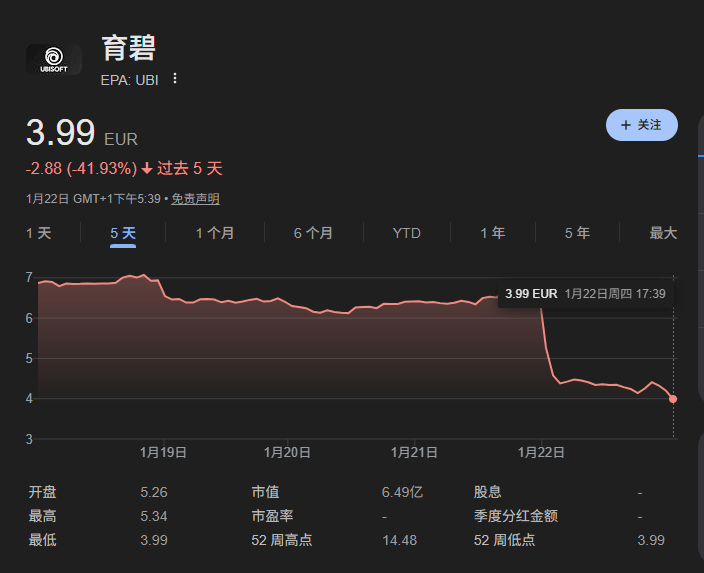Select the 5 天 time range tab
This screenshot has width=704, height=573.
(x=123, y=233)
